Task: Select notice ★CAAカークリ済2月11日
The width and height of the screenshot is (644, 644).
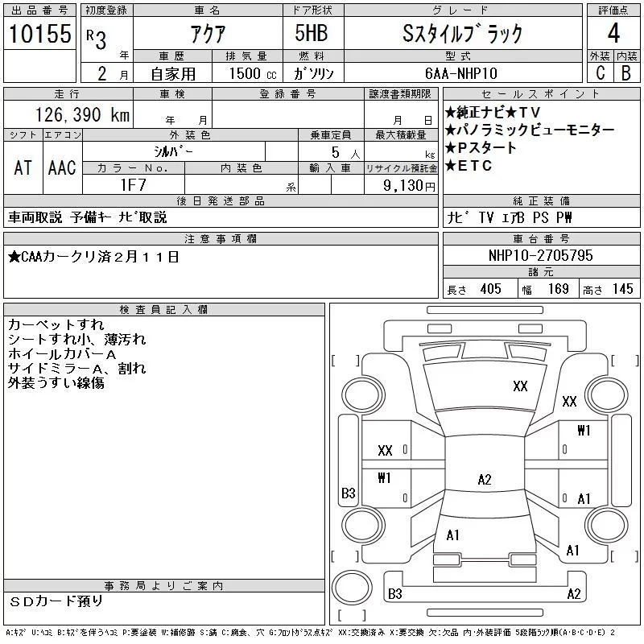Action: 93,257
